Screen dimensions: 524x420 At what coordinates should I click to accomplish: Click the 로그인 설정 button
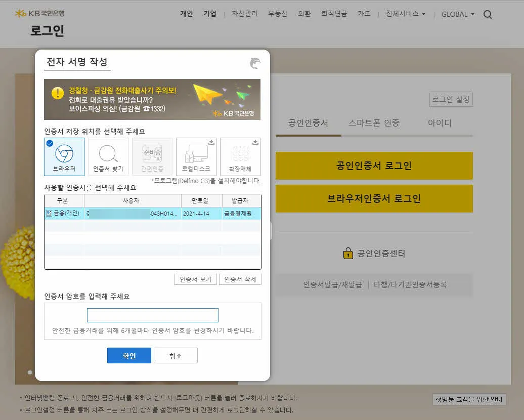click(451, 99)
